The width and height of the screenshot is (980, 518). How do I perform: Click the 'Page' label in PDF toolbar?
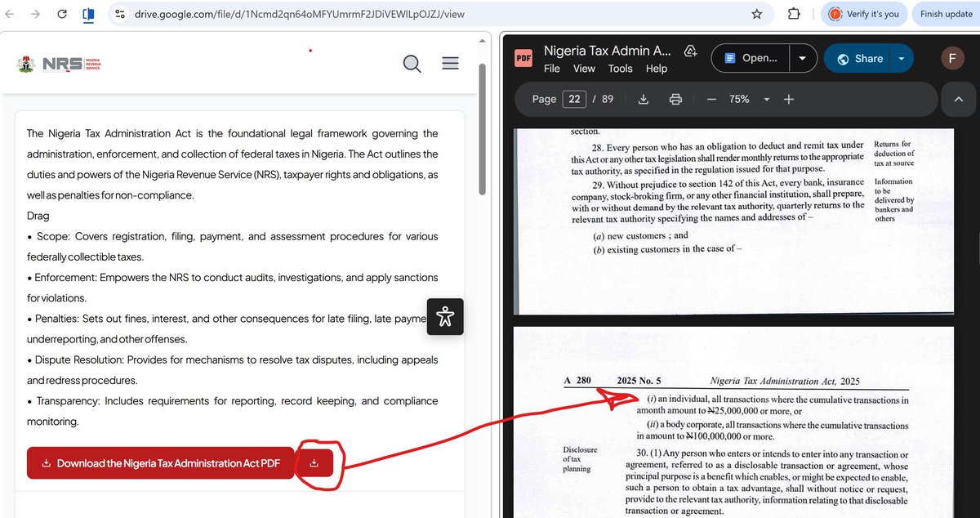point(544,99)
